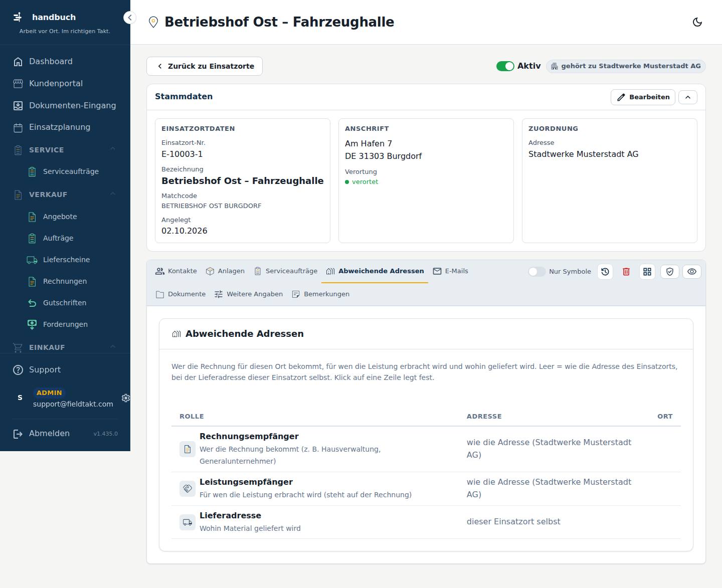This screenshot has width=722, height=588.
Task: Collapse the Stammdaten panel with chevron
Action: [688, 97]
